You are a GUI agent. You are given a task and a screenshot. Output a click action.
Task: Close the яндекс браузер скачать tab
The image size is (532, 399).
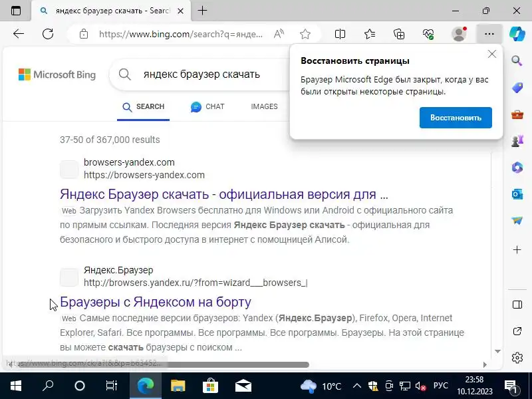(x=180, y=11)
